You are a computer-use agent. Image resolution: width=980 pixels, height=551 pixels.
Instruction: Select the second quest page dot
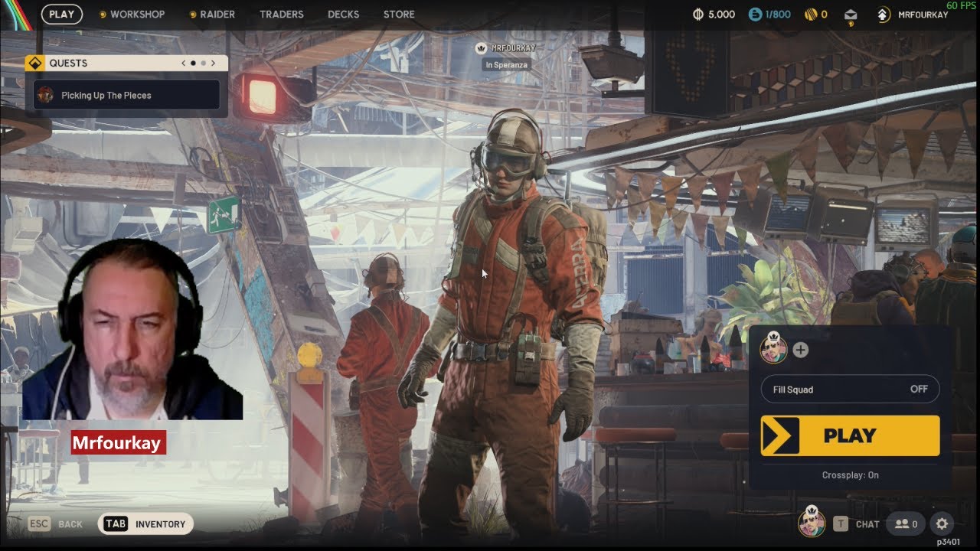[x=203, y=63]
